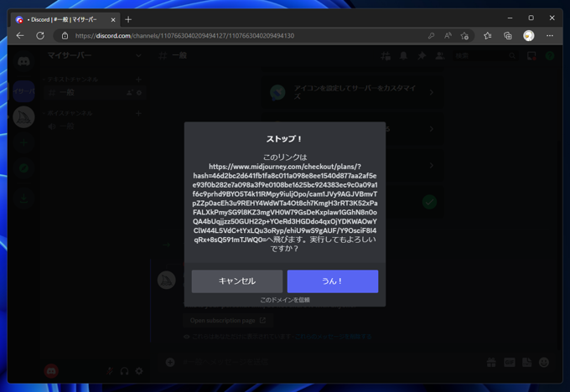Toggle the member list icon
Image resolution: width=570 pixels, height=392 pixels.
[440, 55]
